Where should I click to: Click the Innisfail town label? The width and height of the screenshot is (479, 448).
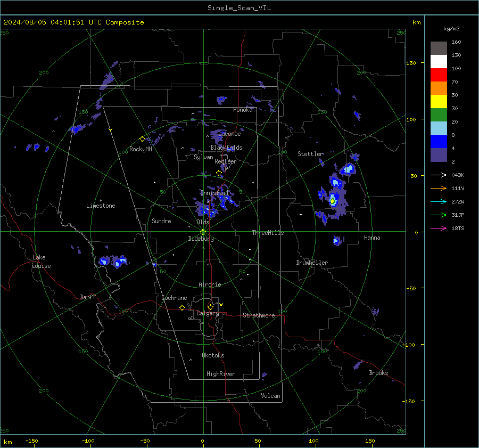click(x=214, y=193)
